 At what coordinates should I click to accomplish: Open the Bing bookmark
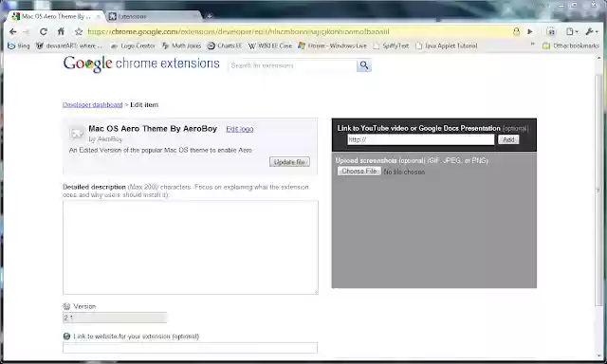coord(19,45)
